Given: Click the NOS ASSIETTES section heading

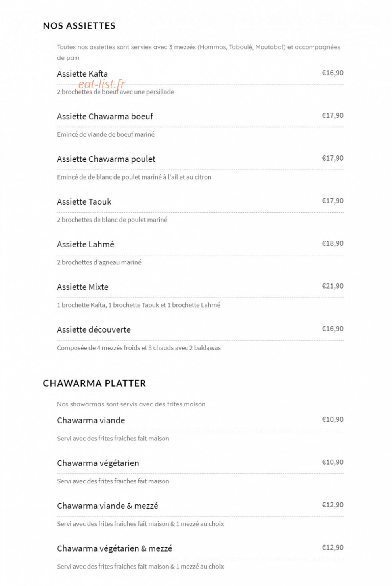Looking at the screenshot, I should click(x=79, y=26).
